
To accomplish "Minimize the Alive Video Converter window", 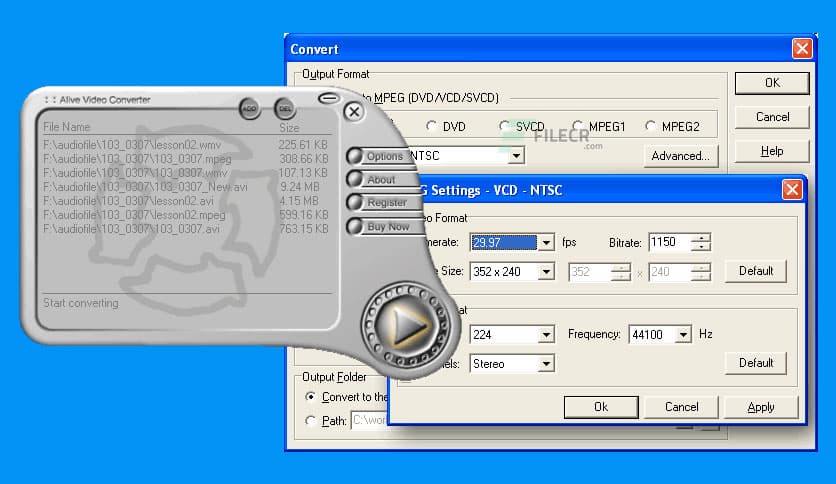I will pos(328,98).
